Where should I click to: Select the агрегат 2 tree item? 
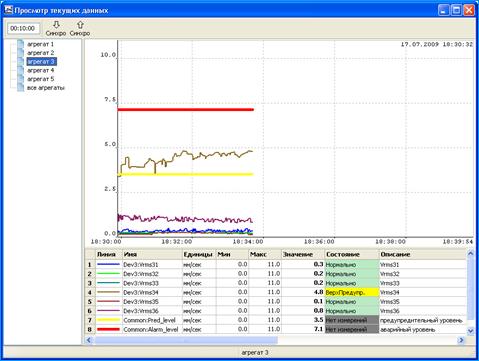40,53
